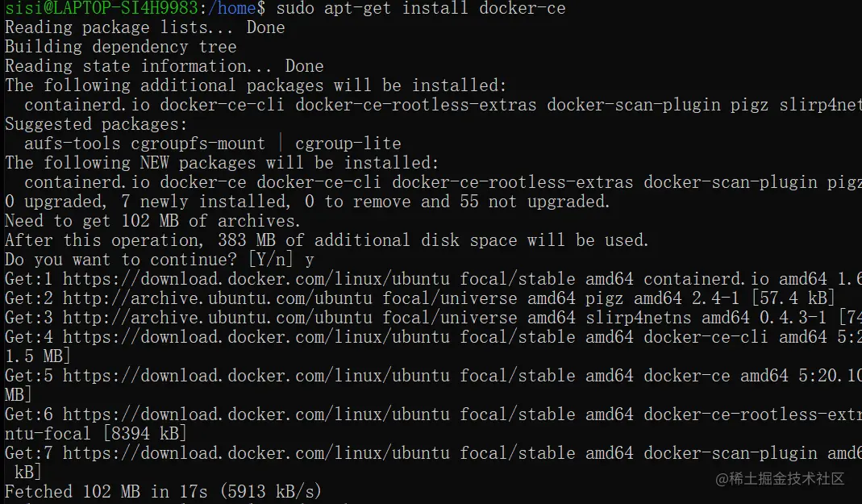Screen dimensions: 862x504
Task: Click the '0 upgraded, 7 newly installed' summary
Action: coord(307,202)
